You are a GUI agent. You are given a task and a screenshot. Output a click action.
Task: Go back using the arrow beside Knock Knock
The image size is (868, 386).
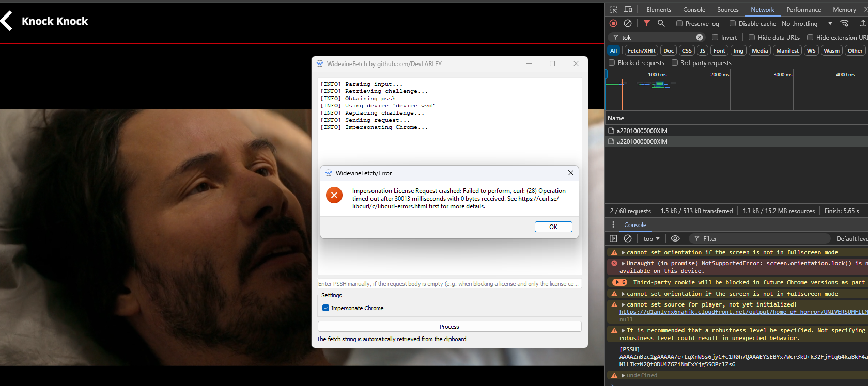(6, 21)
